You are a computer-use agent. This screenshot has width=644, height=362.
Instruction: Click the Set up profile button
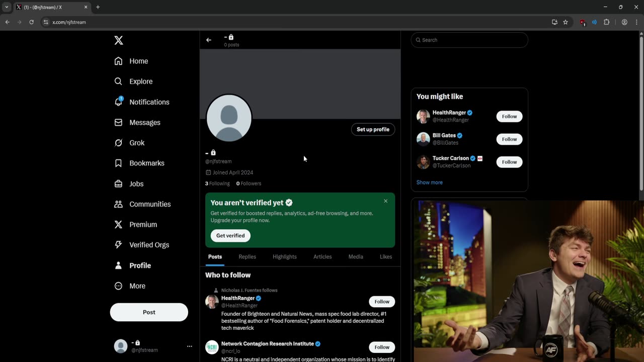[373, 130]
